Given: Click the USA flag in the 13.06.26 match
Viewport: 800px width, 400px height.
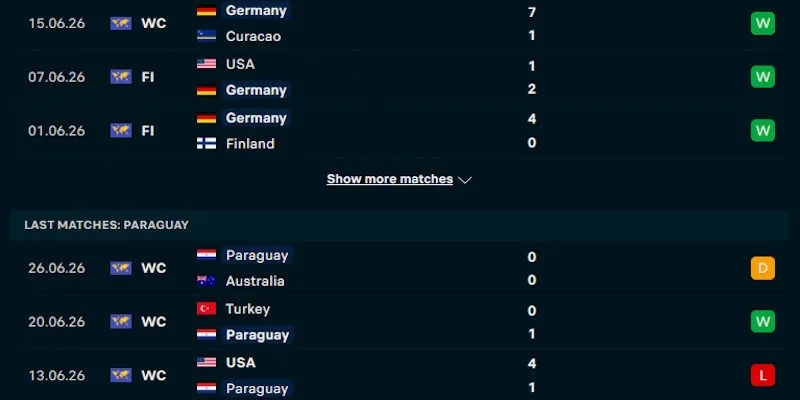Looking at the screenshot, I should coord(207,362).
